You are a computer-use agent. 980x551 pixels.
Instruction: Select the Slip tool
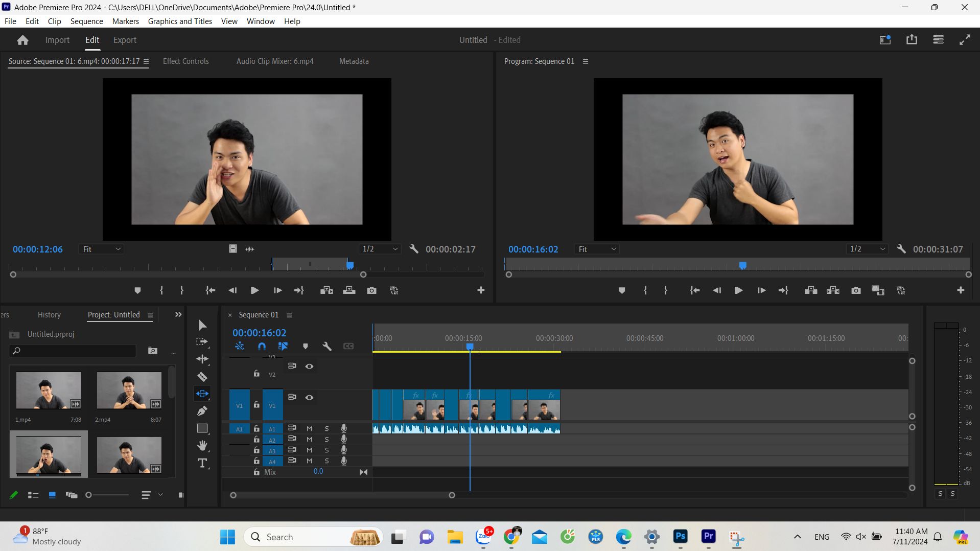pyautogui.click(x=202, y=394)
